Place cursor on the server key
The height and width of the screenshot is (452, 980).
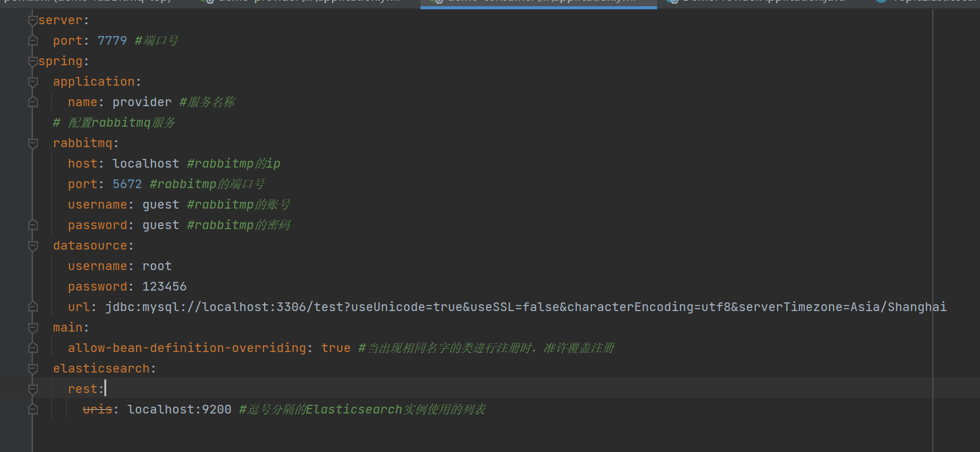coord(60,20)
